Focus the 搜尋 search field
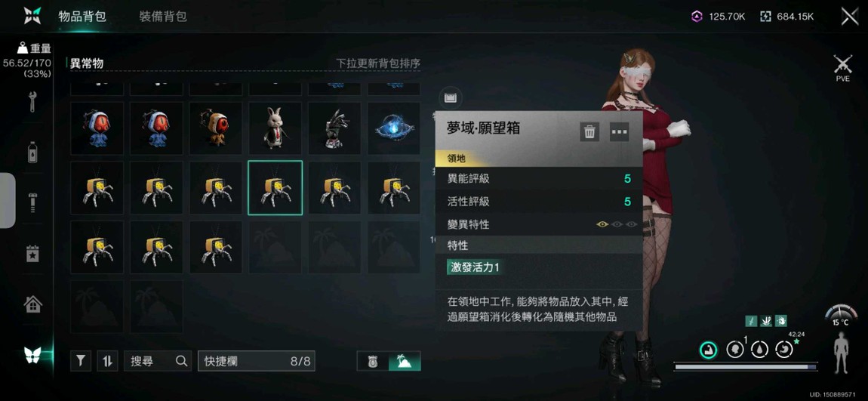Image resolution: width=868 pixels, height=401 pixels. [x=158, y=361]
